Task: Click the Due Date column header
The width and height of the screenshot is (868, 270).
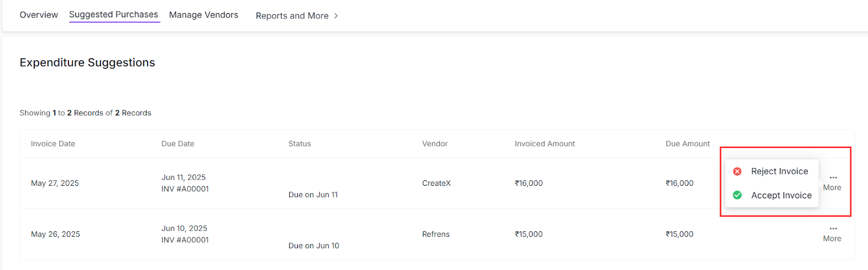Action: click(177, 144)
